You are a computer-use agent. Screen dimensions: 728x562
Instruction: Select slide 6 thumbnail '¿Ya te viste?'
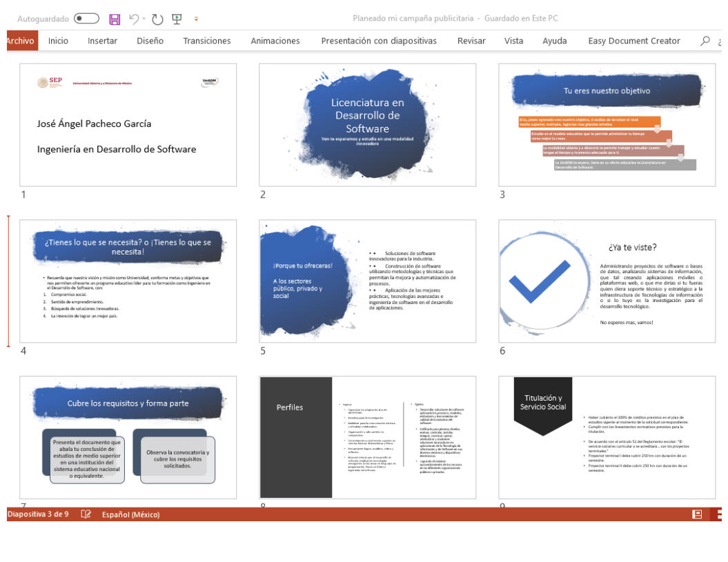607,281
